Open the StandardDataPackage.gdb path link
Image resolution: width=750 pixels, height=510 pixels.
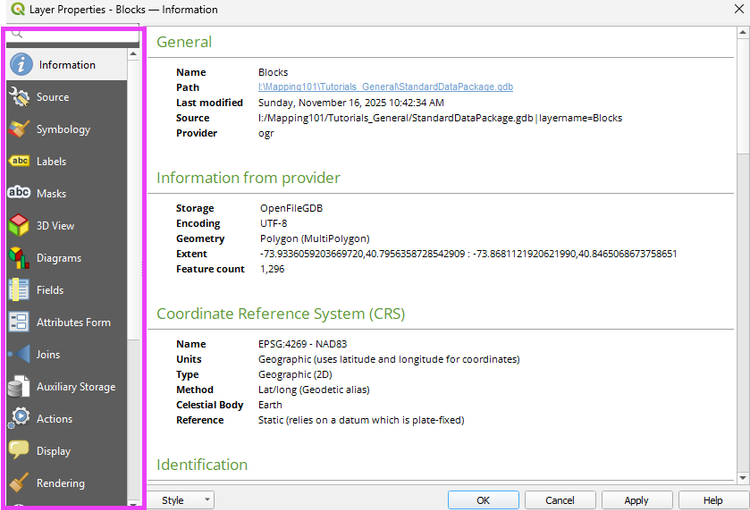click(x=386, y=87)
